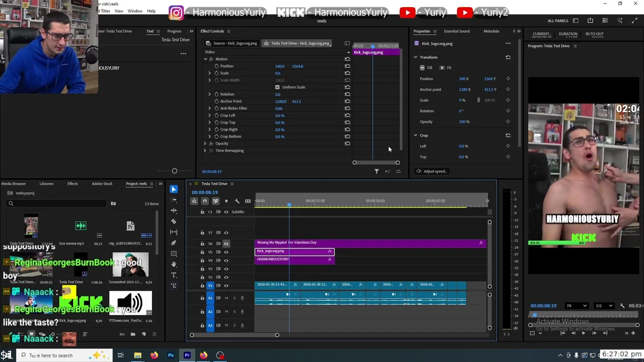Reset the Position parameter in Effect Controls
This screenshot has width=644, height=362.
click(347, 66)
